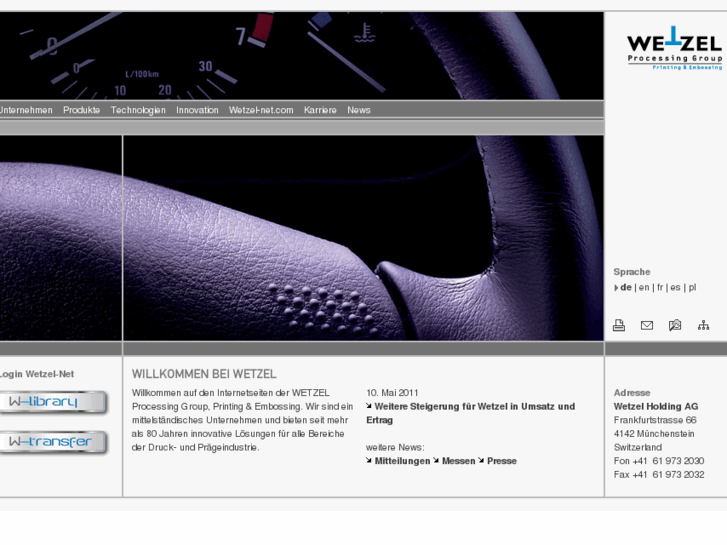Switch language to de

point(626,288)
